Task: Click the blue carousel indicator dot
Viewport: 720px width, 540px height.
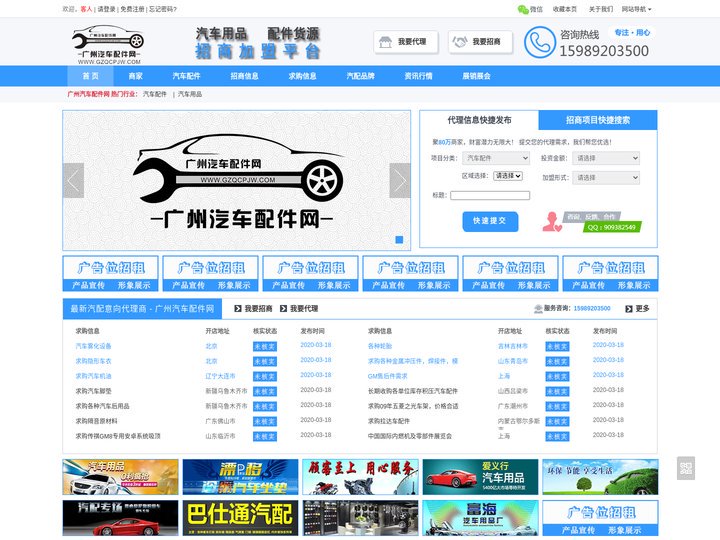Action: [x=399, y=239]
